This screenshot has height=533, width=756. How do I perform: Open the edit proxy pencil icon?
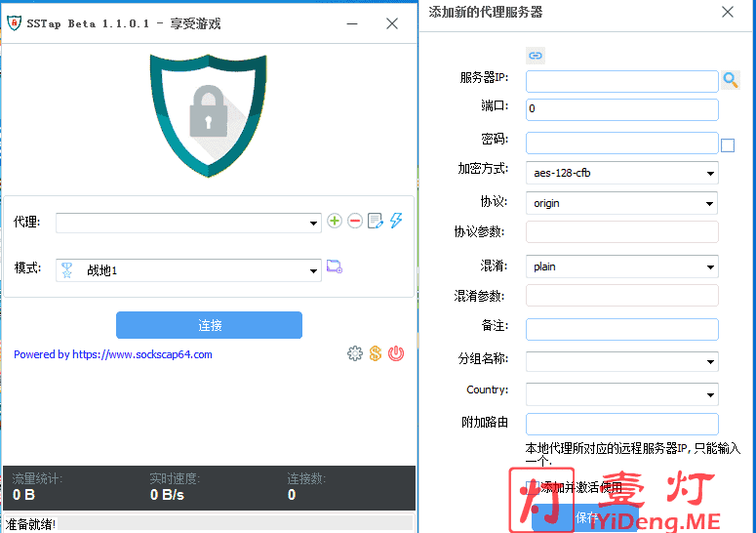tap(376, 222)
